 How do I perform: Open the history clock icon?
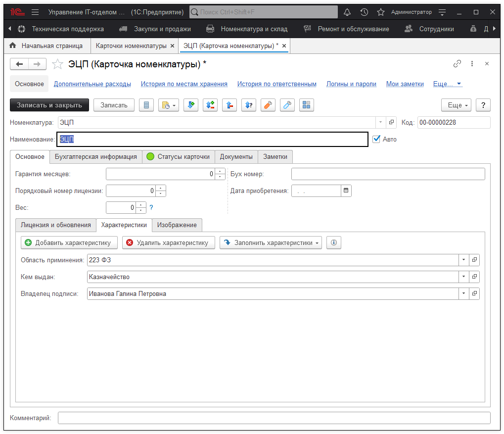tap(364, 12)
